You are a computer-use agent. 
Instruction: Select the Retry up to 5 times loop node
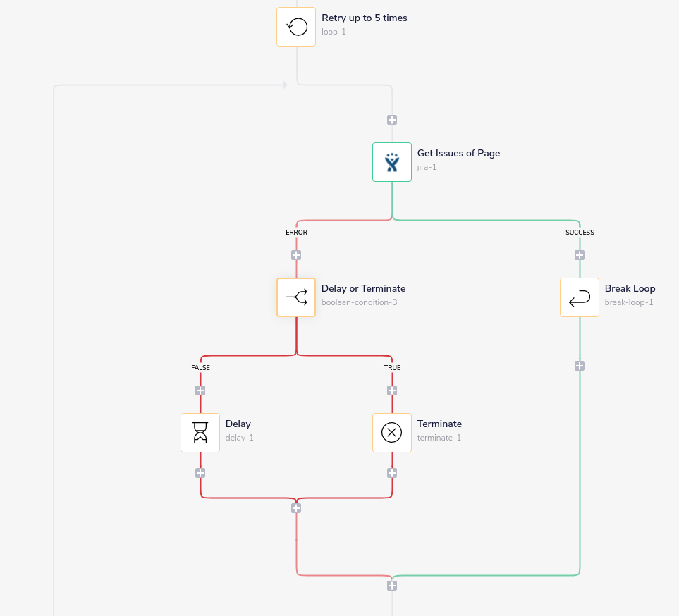point(296,27)
